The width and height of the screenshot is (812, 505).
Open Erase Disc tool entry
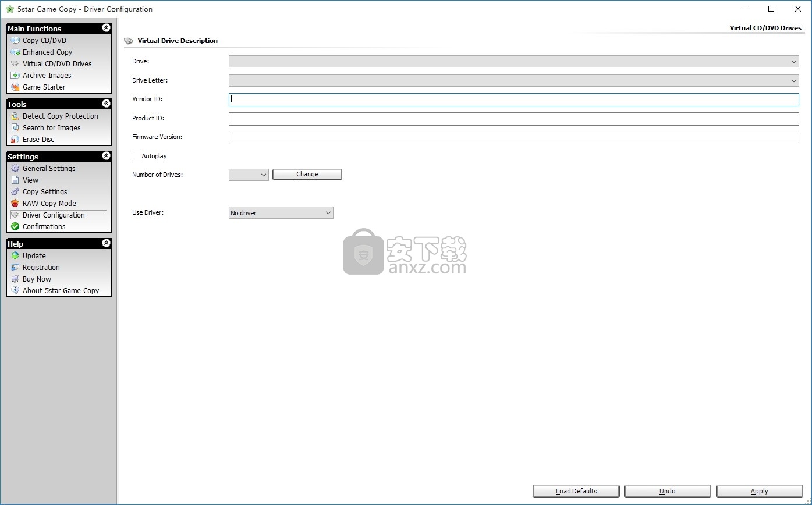coord(38,139)
